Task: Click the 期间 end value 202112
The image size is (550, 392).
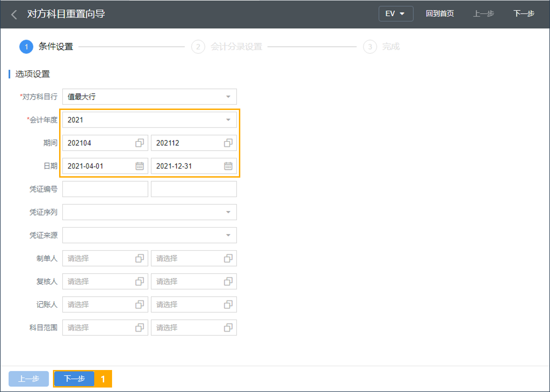Action: click(168, 143)
